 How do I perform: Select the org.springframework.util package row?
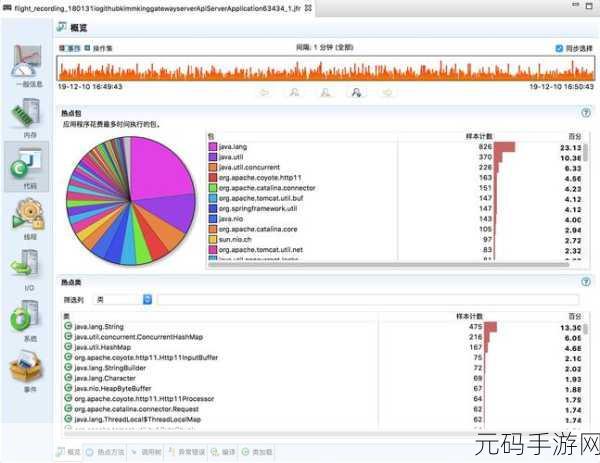(x=394, y=209)
